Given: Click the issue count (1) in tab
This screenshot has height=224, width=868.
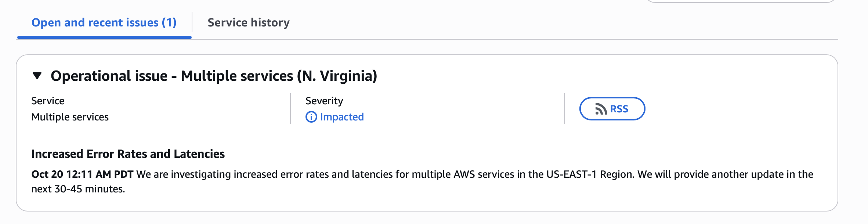Looking at the screenshot, I should click(x=169, y=23).
